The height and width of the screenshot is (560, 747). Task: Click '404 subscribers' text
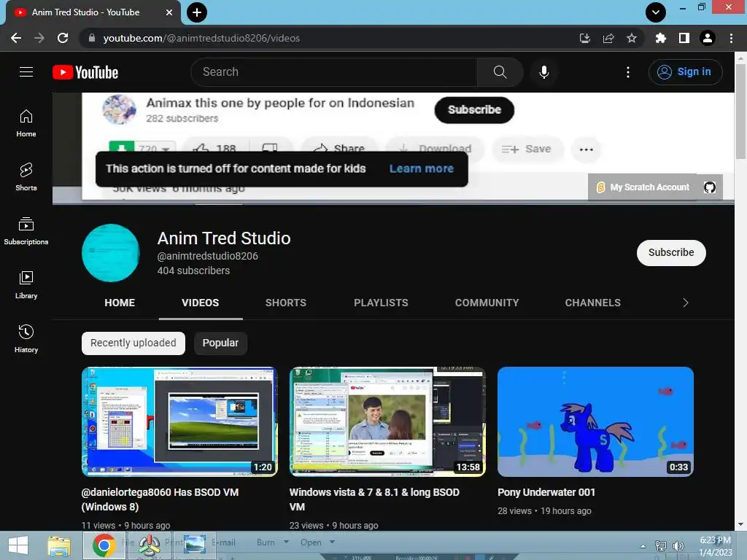(x=193, y=271)
